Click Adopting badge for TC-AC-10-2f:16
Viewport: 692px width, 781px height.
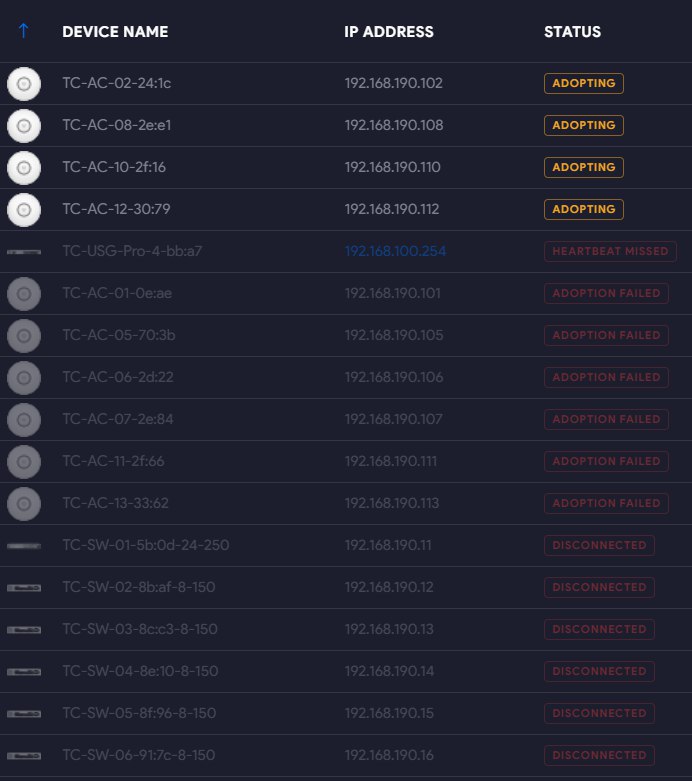[x=583, y=167]
